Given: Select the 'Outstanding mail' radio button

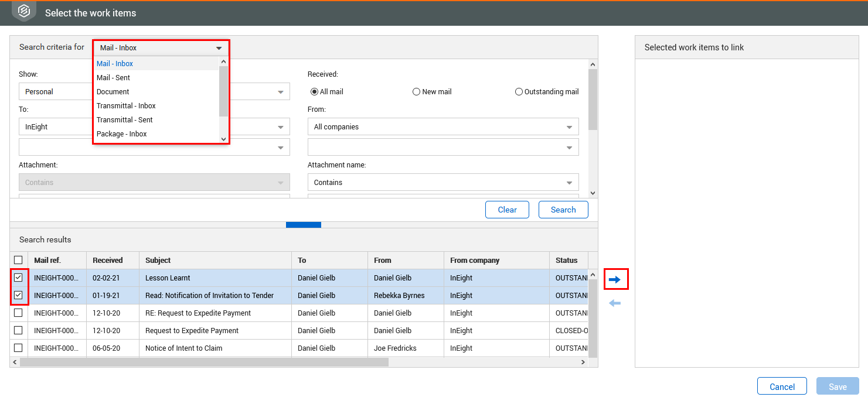Looking at the screenshot, I should [x=519, y=91].
